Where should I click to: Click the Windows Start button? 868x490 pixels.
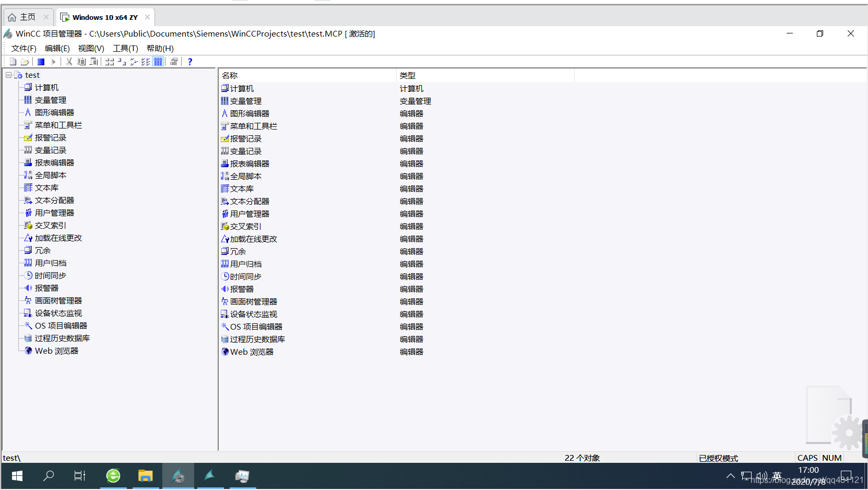[x=17, y=476]
